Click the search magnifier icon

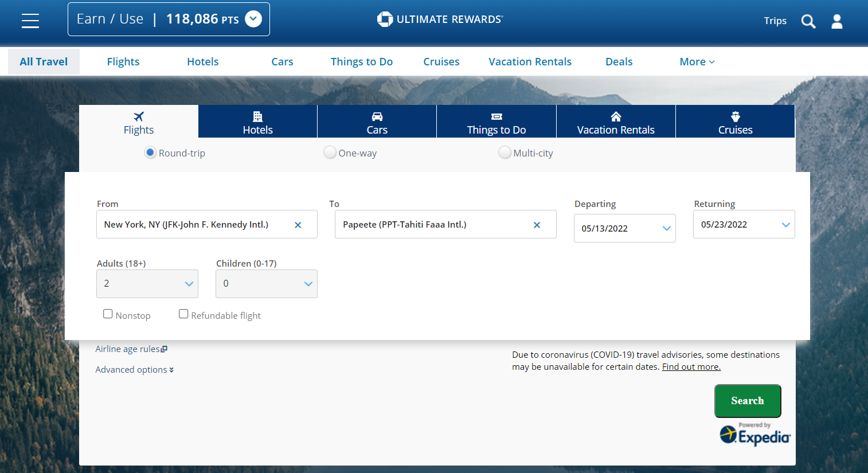[808, 21]
